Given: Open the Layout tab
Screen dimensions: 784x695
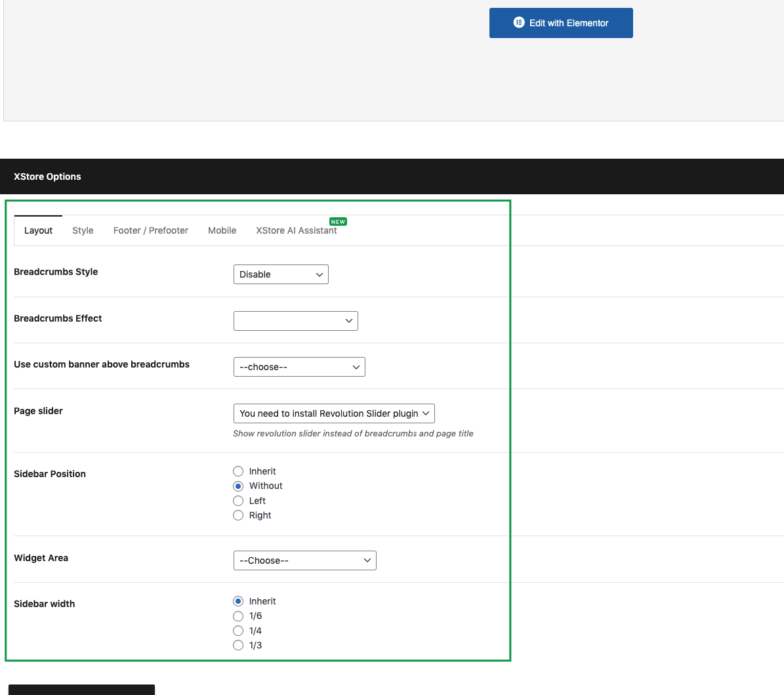Looking at the screenshot, I should pyautogui.click(x=39, y=230).
